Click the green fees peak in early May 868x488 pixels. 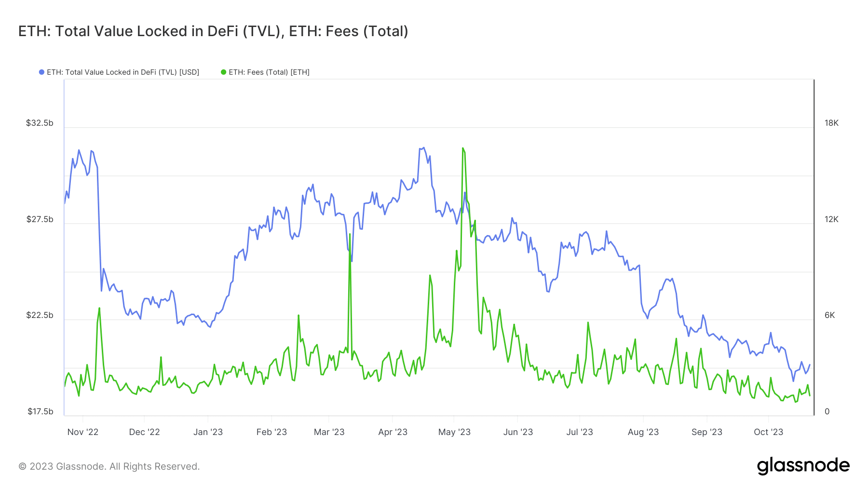[463, 149]
